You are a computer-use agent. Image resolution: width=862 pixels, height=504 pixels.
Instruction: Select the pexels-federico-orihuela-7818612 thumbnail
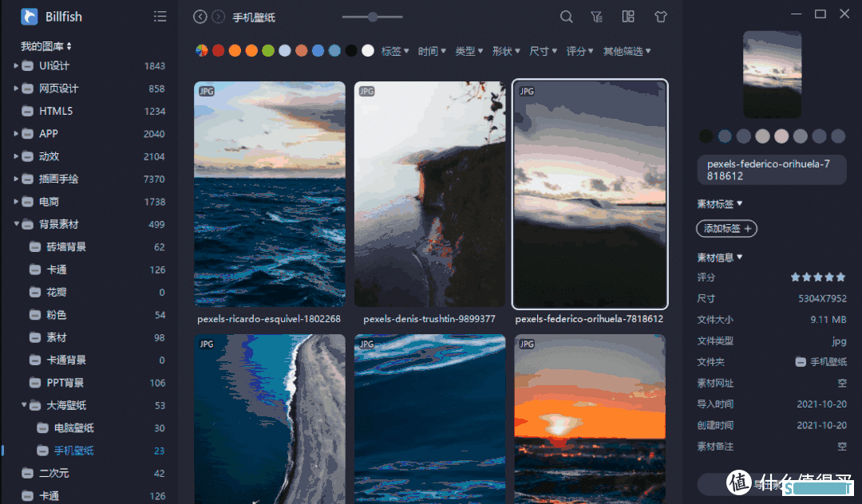(590, 195)
